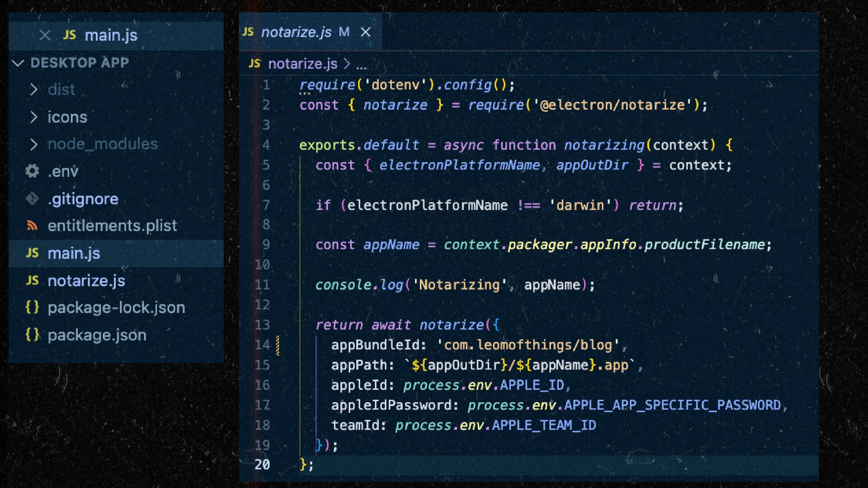The image size is (868, 488).
Task: Click the RSS-style icon beside entitlements.plist
Action: tap(32, 225)
